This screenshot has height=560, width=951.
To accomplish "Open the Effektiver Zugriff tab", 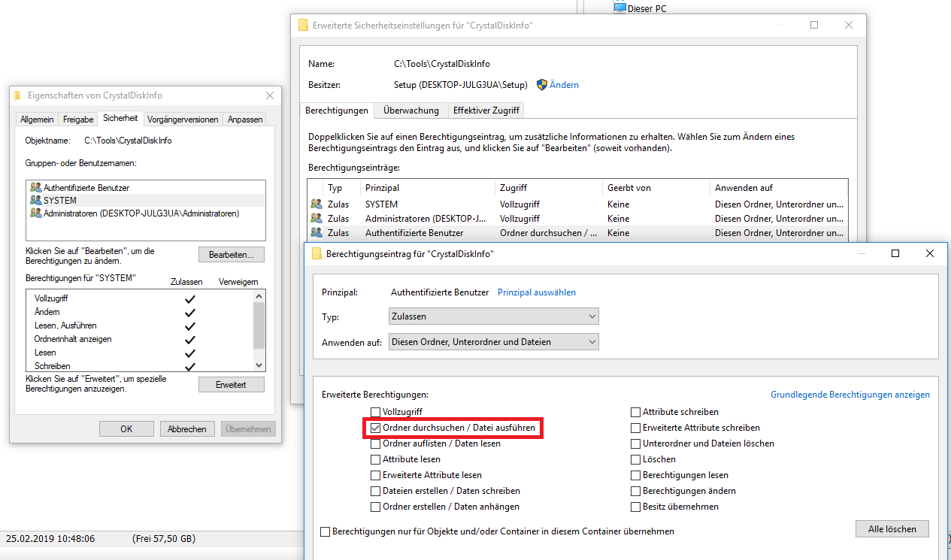I will coord(486,110).
